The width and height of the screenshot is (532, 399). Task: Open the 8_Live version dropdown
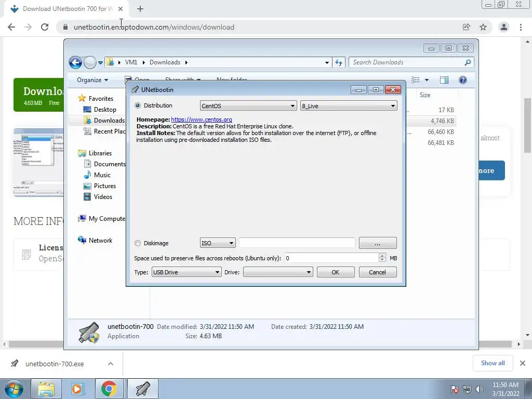coord(349,106)
